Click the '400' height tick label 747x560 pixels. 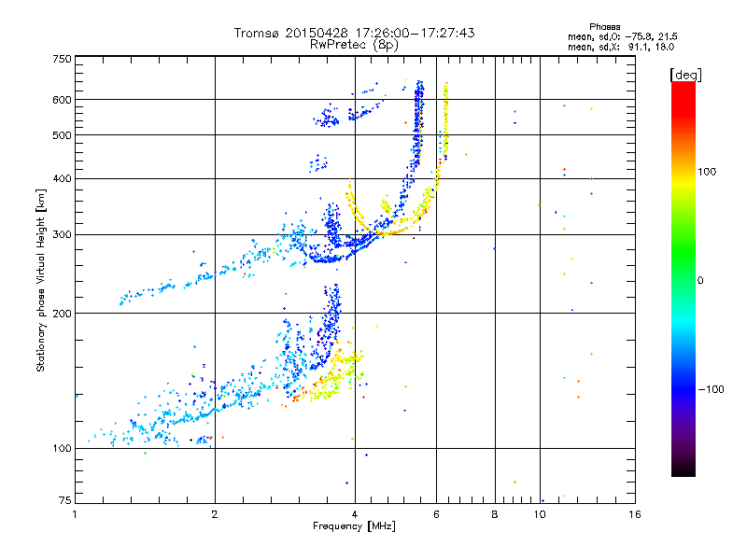[x=62, y=178]
